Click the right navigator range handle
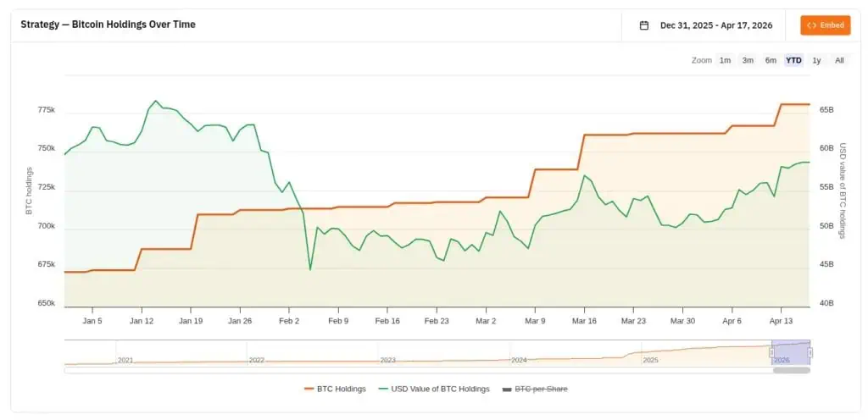Image resolution: width=868 pixels, height=420 pixels. 810,352
